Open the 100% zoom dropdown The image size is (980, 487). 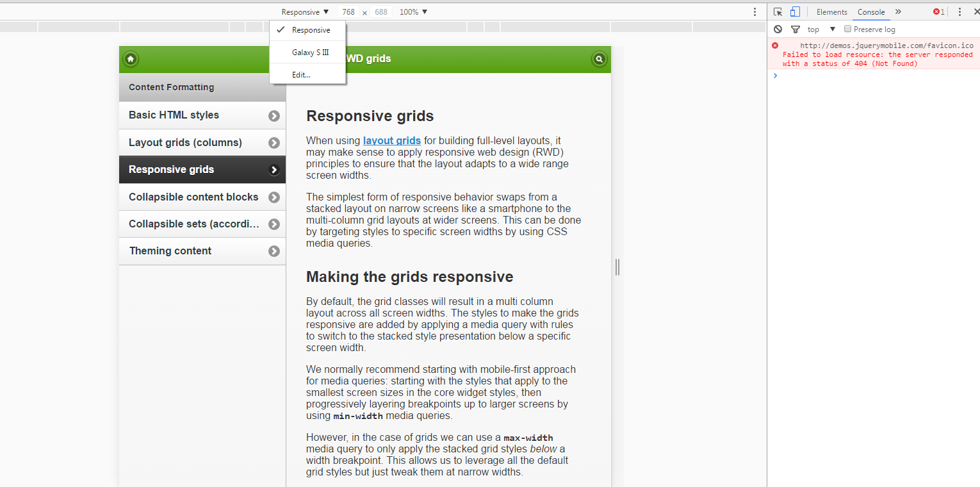click(413, 12)
